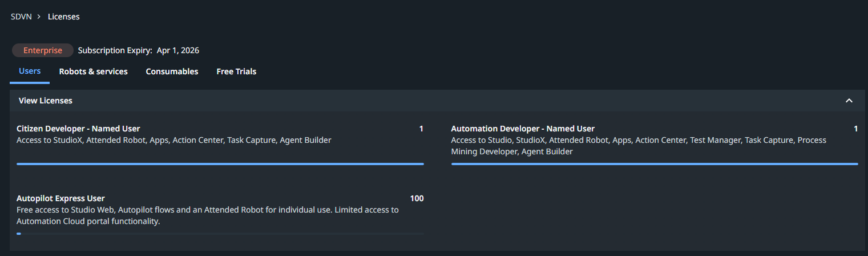Select the Autopilot Express User title
Screen dimensions: 868x256
tap(60, 198)
